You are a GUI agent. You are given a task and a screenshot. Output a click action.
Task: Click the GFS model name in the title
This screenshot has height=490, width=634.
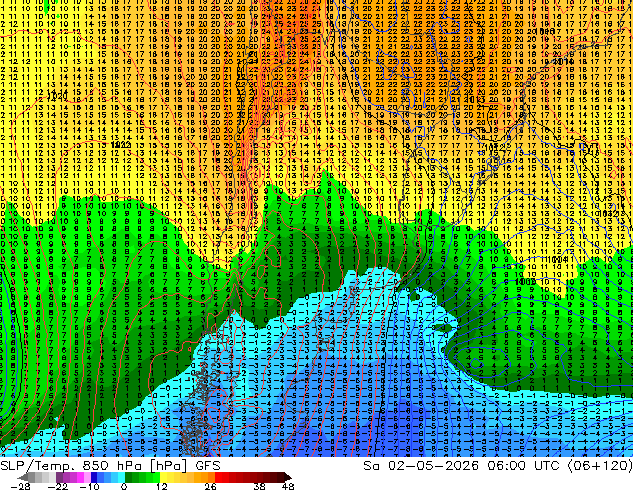[208, 466]
